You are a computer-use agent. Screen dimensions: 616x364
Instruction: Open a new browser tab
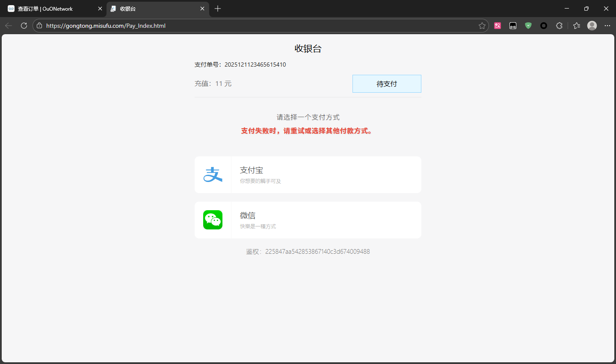(x=218, y=9)
